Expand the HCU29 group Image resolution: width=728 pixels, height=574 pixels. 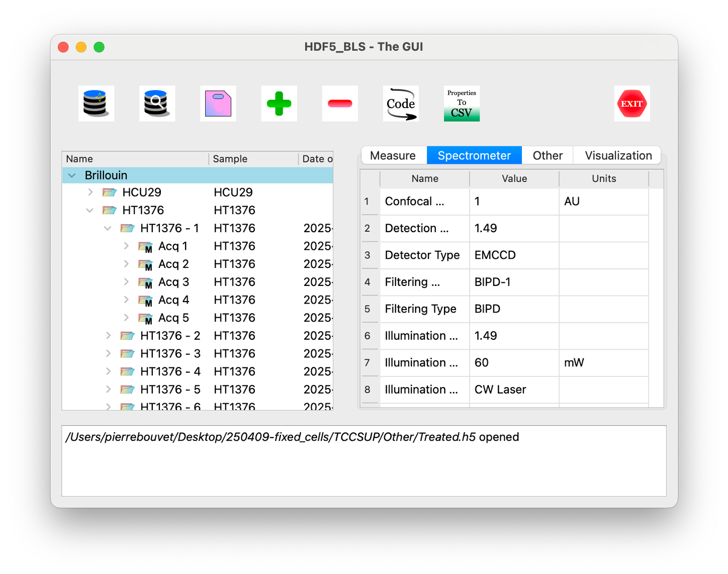(x=90, y=193)
